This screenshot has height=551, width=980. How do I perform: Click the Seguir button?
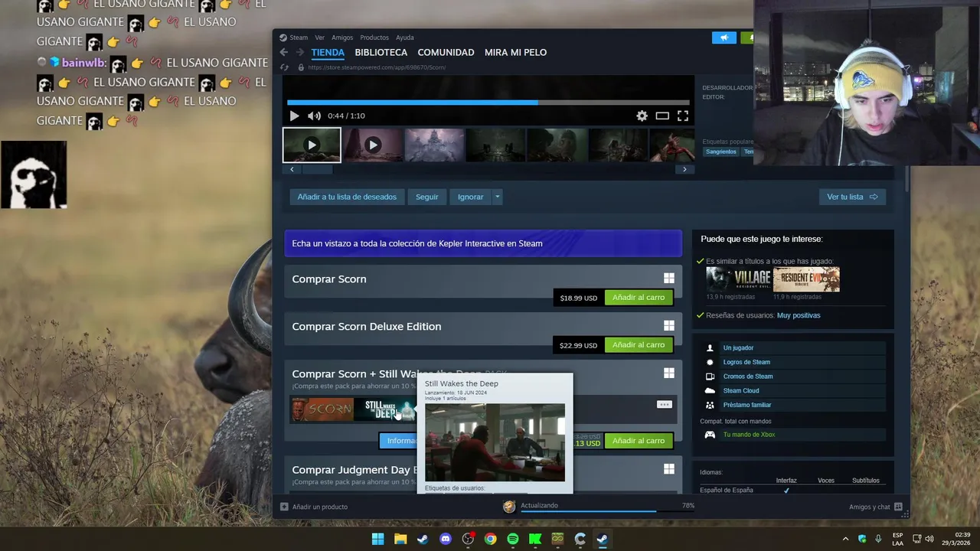coord(427,197)
